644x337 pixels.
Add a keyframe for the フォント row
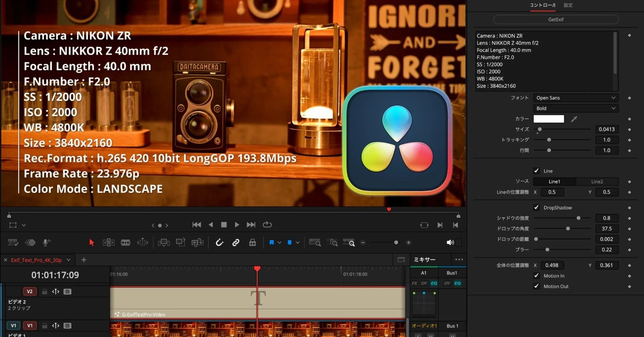(x=630, y=98)
